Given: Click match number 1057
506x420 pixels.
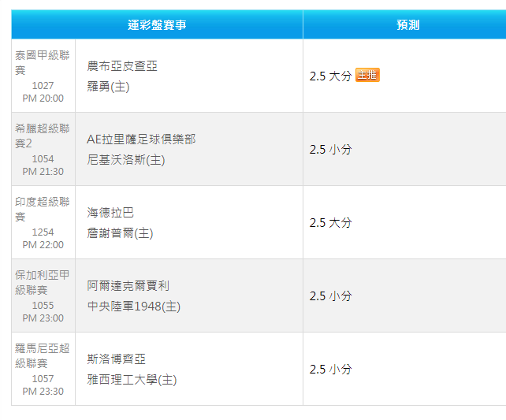Looking at the screenshot, I should tap(43, 379).
